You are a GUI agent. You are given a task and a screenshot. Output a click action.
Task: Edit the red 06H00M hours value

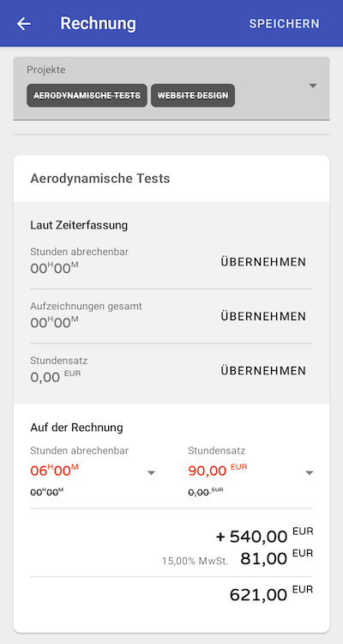(x=55, y=471)
